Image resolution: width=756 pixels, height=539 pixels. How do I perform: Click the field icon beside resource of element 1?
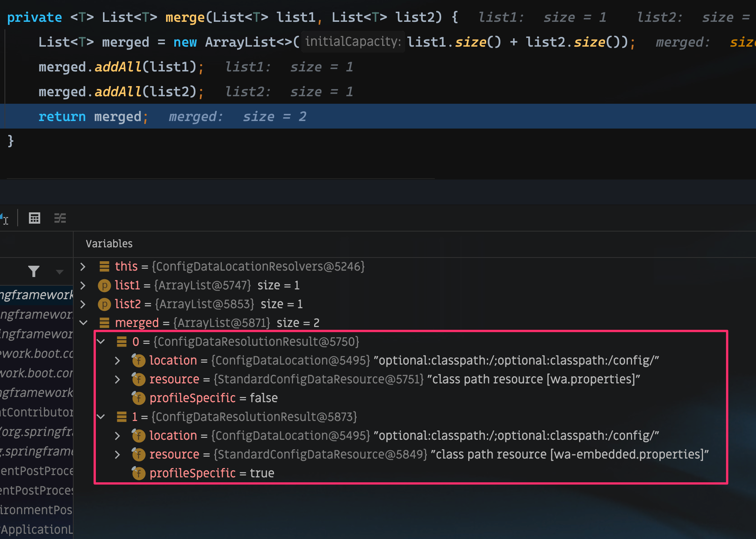[x=139, y=454]
